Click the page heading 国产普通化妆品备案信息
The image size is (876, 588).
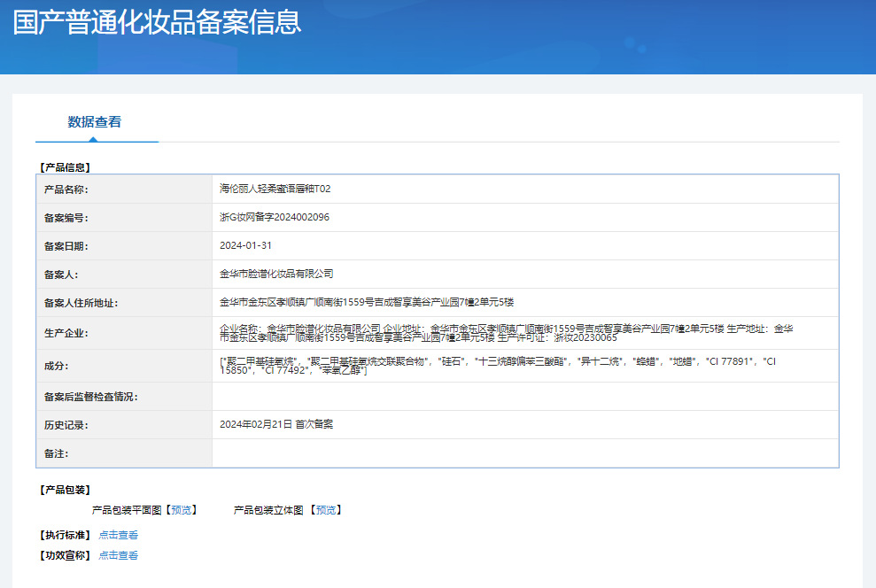158,22
